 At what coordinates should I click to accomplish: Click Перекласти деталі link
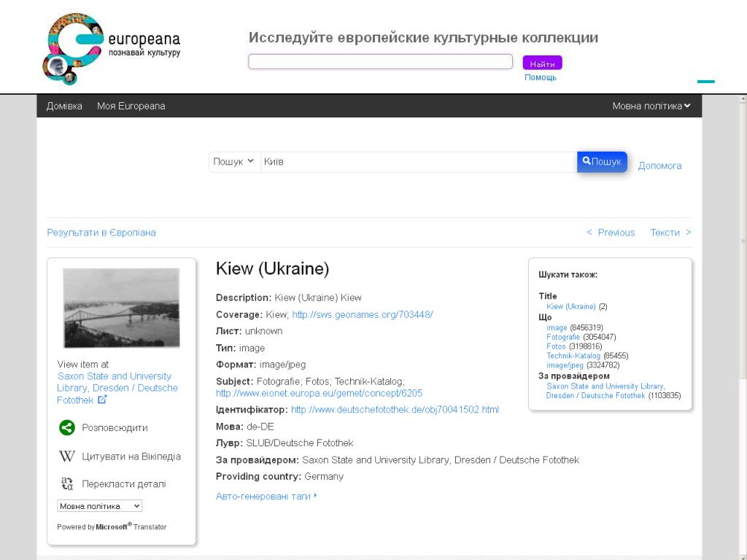tap(124, 484)
